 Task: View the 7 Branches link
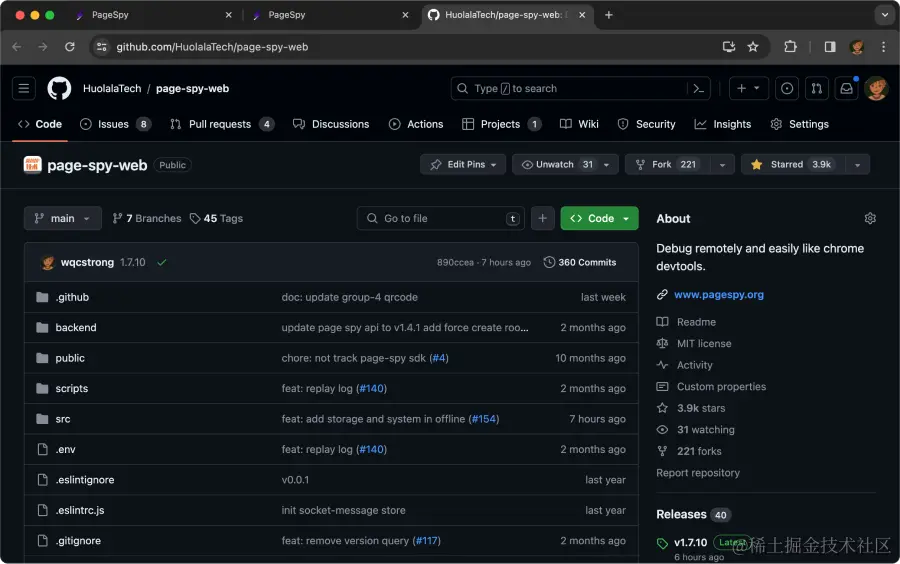[x=147, y=218]
